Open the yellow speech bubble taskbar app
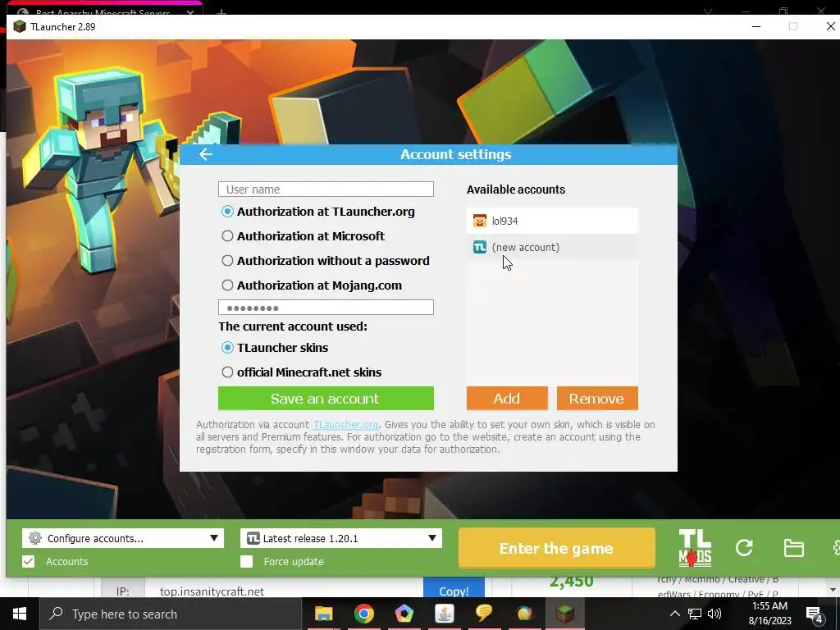This screenshot has width=840, height=630. tap(484, 614)
